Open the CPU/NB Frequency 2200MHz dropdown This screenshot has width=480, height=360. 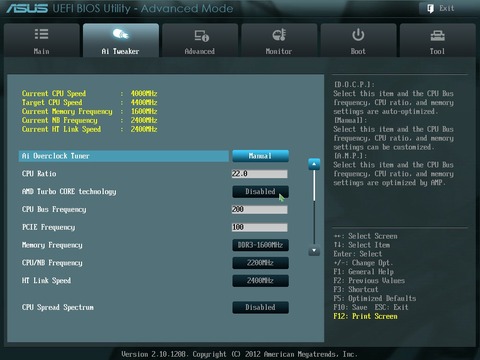[260, 263]
